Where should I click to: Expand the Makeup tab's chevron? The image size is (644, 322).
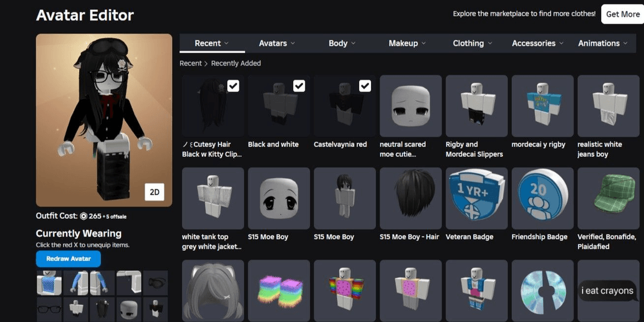click(x=423, y=43)
